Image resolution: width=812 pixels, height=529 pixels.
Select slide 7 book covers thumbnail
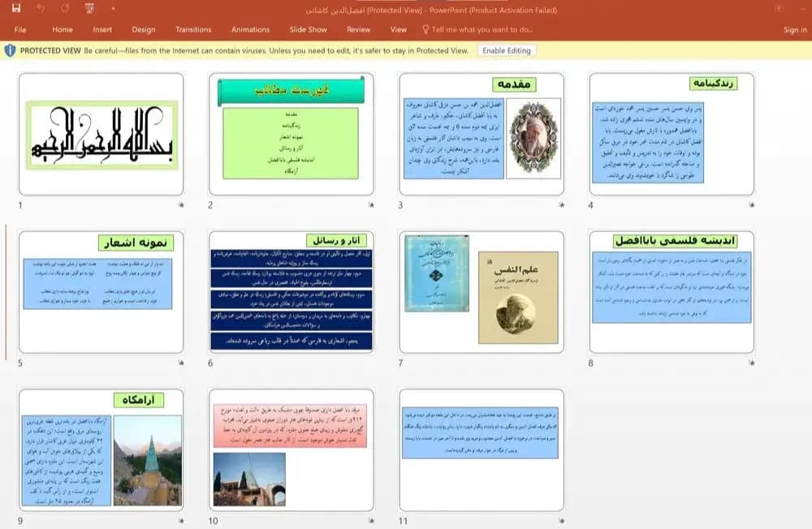tap(482, 292)
